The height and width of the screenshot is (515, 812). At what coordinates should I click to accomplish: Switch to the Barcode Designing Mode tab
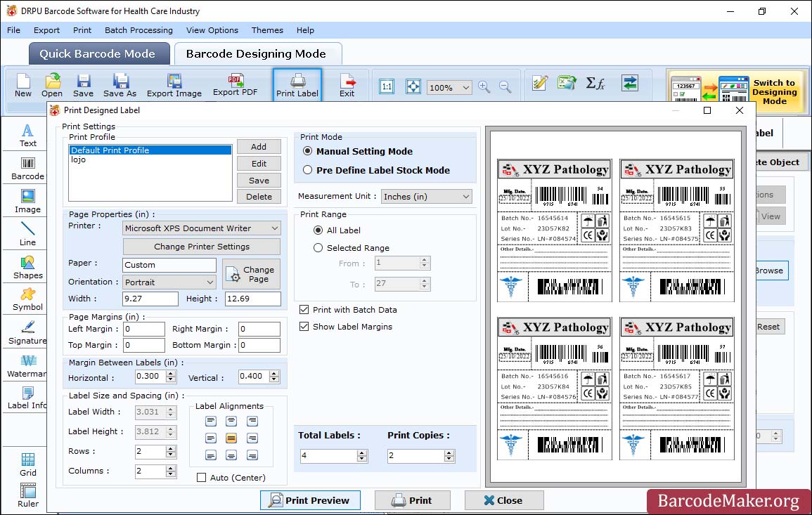tap(257, 54)
